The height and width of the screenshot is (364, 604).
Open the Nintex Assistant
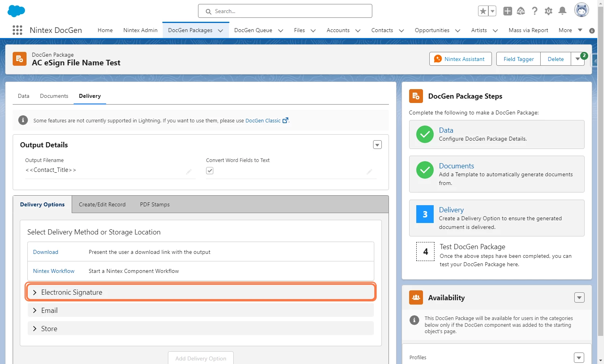point(460,59)
